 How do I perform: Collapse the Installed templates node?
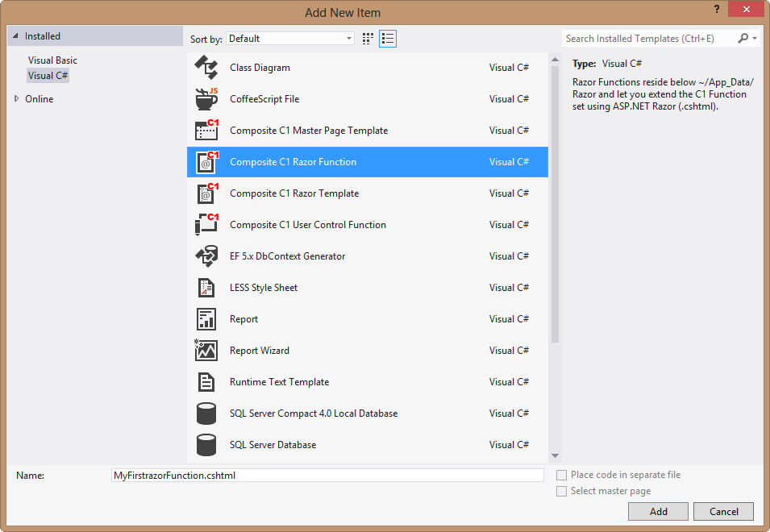(16, 36)
